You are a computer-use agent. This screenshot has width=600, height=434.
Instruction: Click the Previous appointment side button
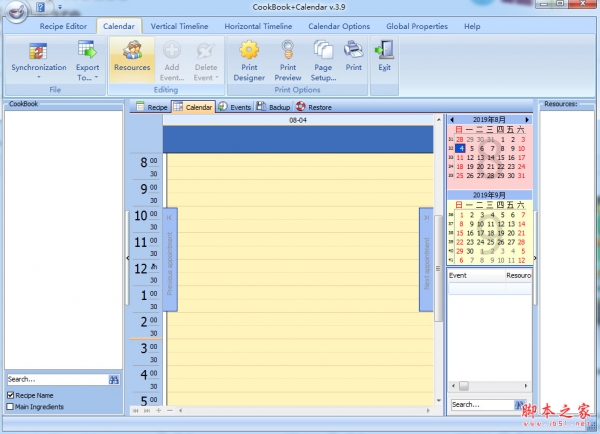[x=170, y=259]
